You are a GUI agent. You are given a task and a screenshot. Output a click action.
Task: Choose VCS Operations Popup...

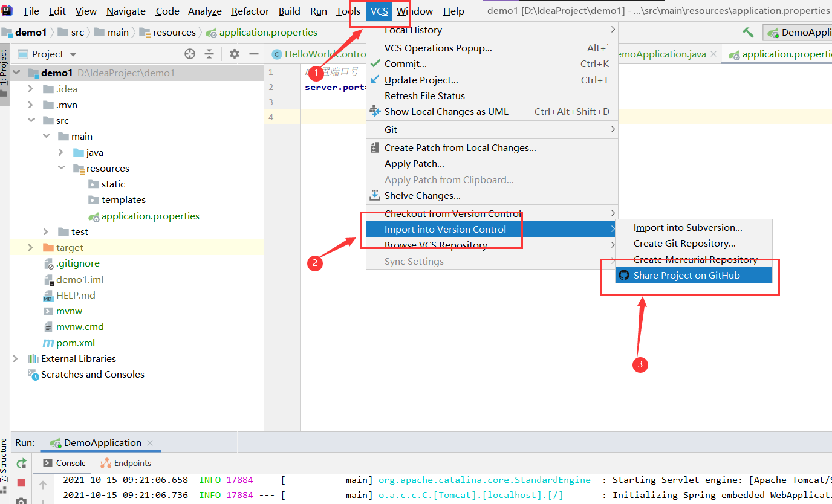click(x=492, y=48)
